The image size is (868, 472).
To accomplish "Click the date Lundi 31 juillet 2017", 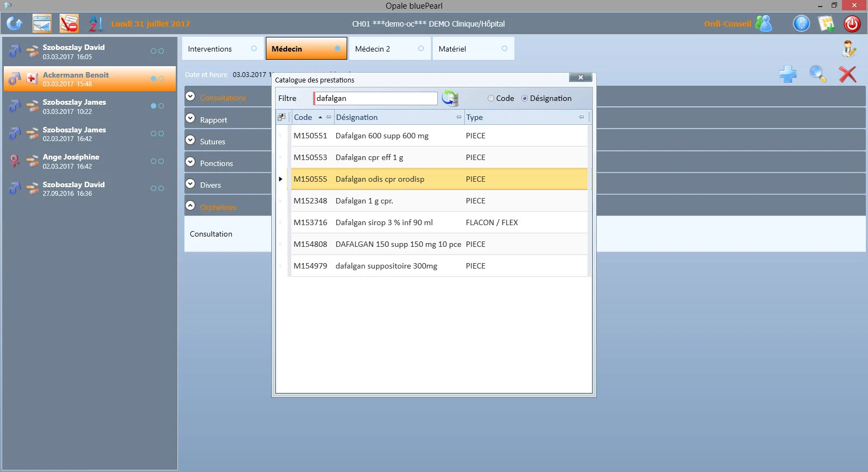I will 150,24.
